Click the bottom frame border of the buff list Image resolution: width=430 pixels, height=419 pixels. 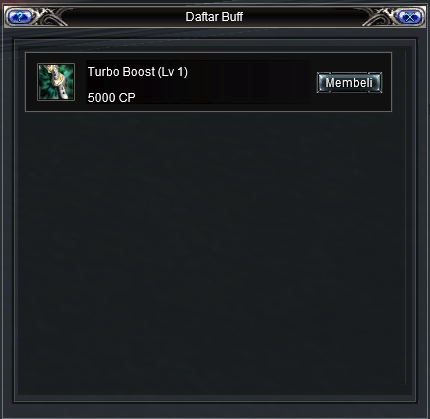point(215,398)
